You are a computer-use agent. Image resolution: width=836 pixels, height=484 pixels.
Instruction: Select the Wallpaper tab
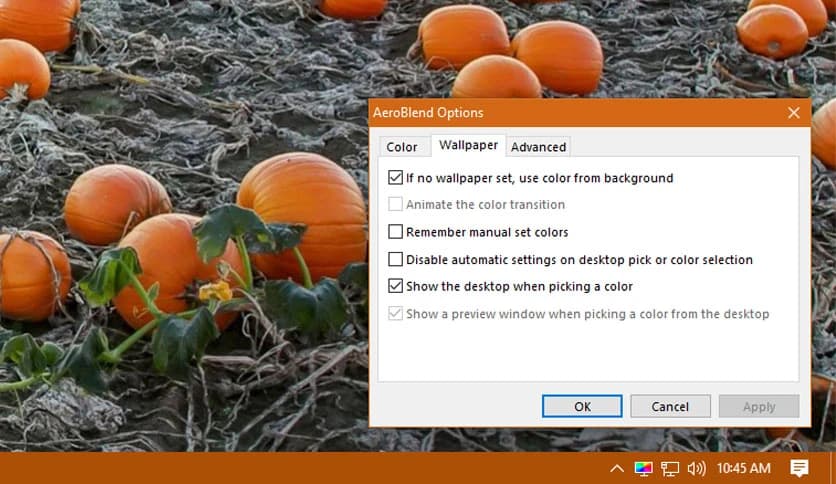point(468,145)
